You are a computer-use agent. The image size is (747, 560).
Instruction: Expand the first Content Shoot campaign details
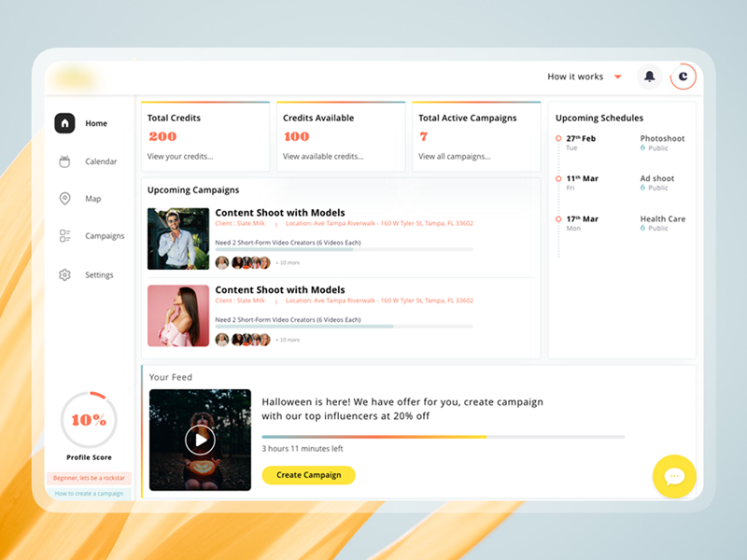pos(280,213)
